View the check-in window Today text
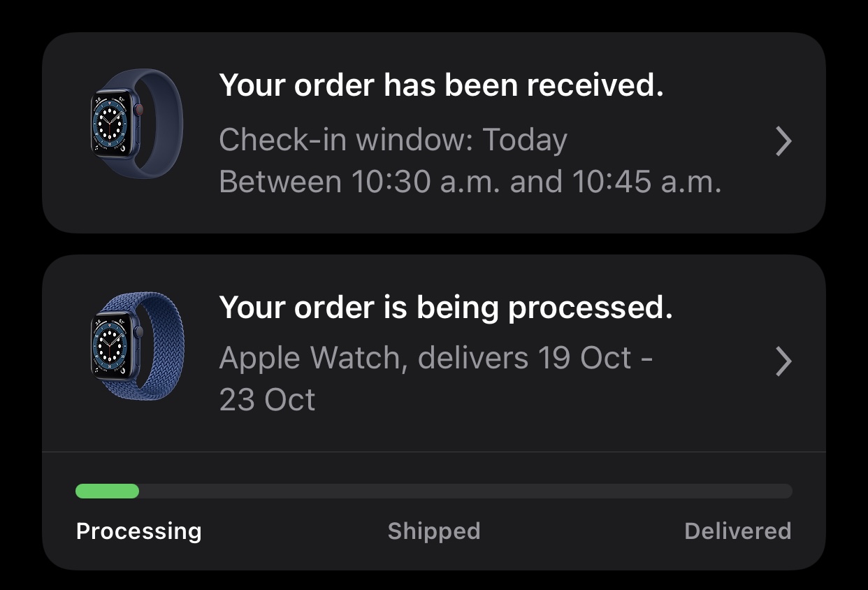The image size is (868, 590). (x=393, y=140)
